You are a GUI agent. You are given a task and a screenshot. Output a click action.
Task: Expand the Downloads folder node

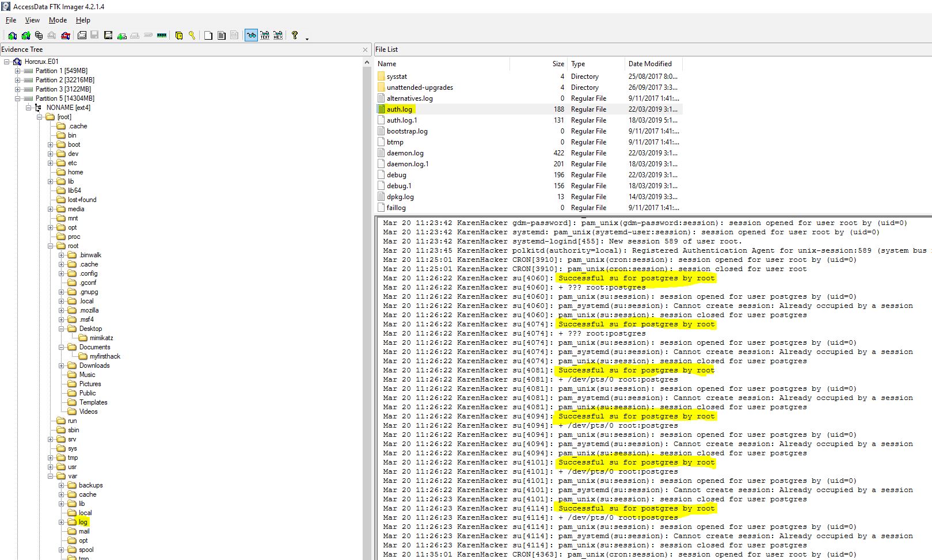pos(62,365)
